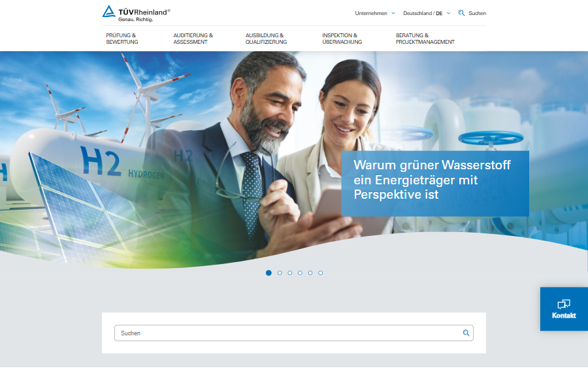Viewport: 588px width, 368px height.
Task: Focus the large Suchen search input field
Action: click(x=293, y=333)
